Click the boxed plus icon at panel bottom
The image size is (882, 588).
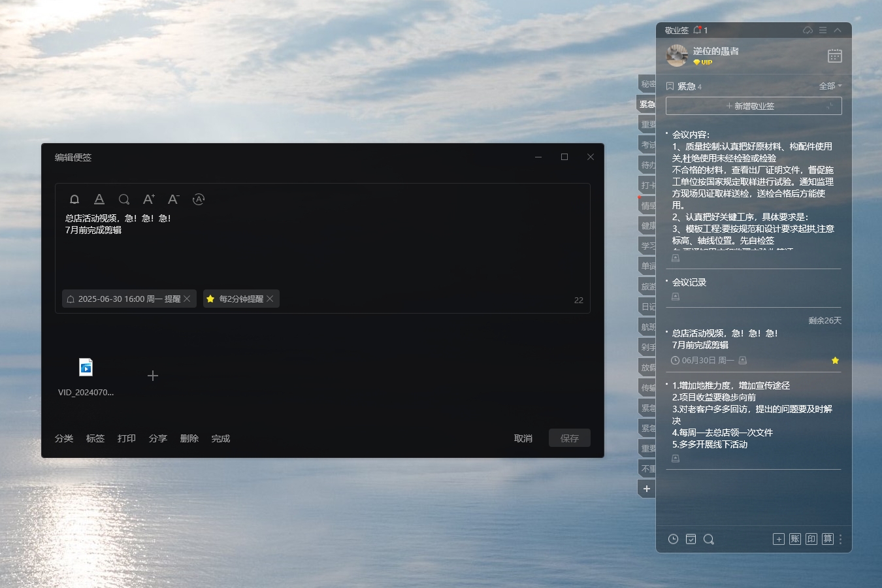(x=779, y=539)
